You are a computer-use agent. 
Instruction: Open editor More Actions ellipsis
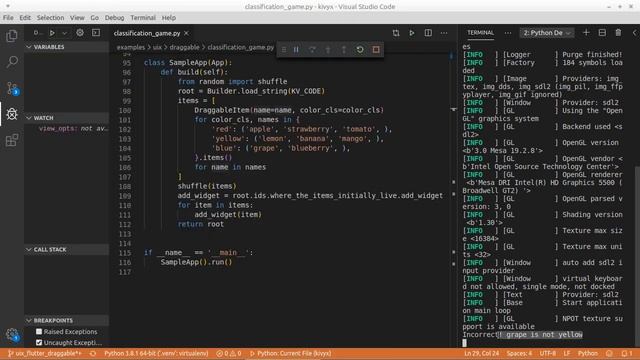tap(444, 33)
